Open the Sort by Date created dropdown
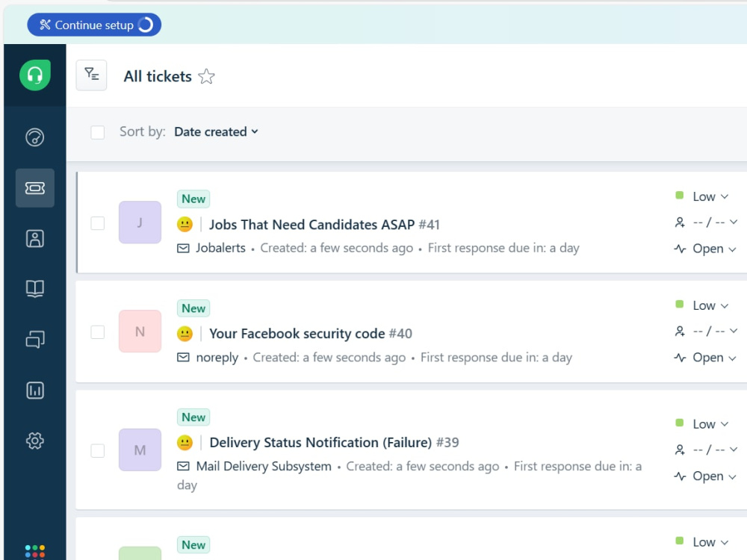The image size is (747, 560). pos(217,132)
